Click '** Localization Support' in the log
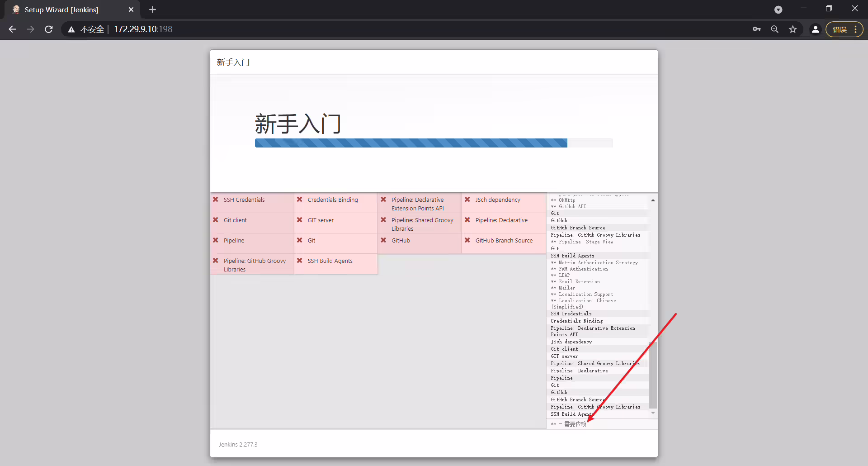 [x=582, y=294]
